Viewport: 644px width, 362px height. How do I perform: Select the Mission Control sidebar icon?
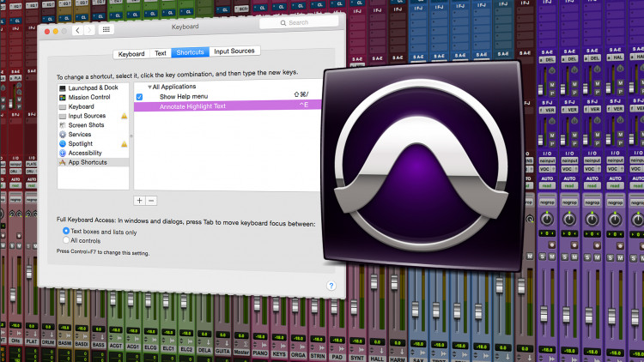click(63, 98)
